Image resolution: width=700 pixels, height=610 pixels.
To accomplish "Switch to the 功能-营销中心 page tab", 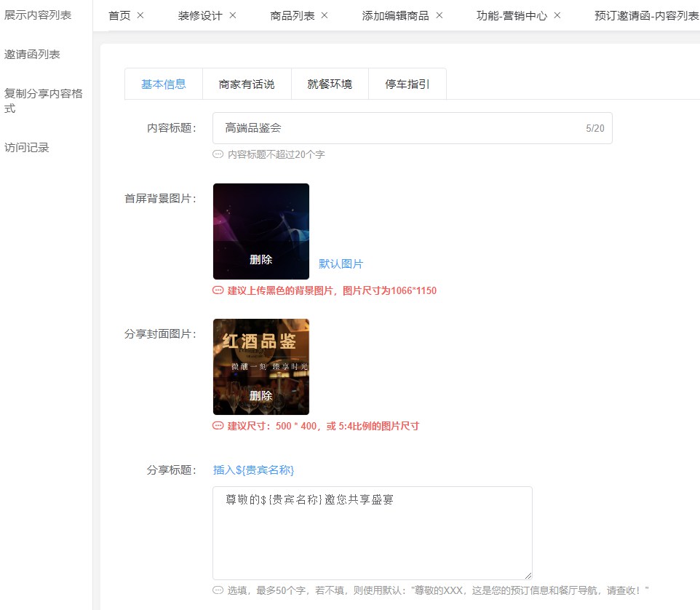I will pos(512,15).
